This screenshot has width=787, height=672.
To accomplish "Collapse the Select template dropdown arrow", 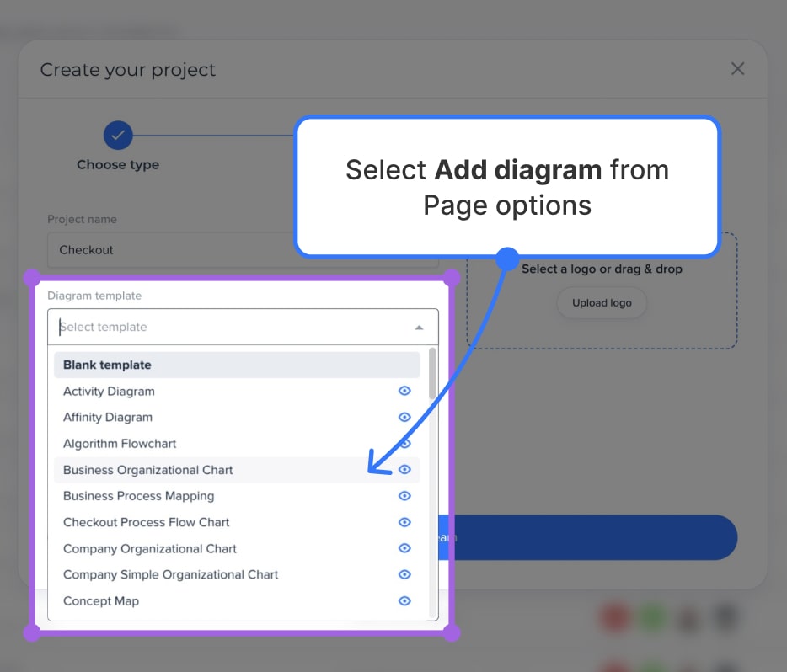I will pyautogui.click(x=419, y=328).
